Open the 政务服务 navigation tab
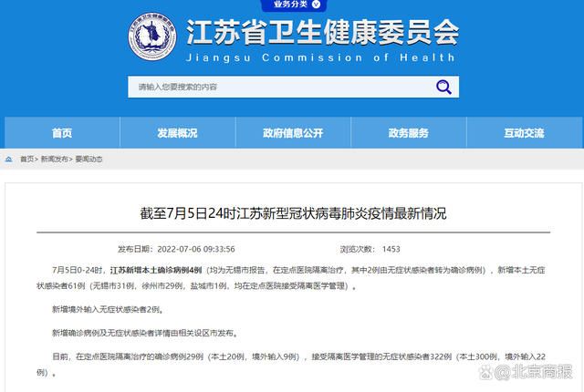584x392 pixels. coord(409,133)
